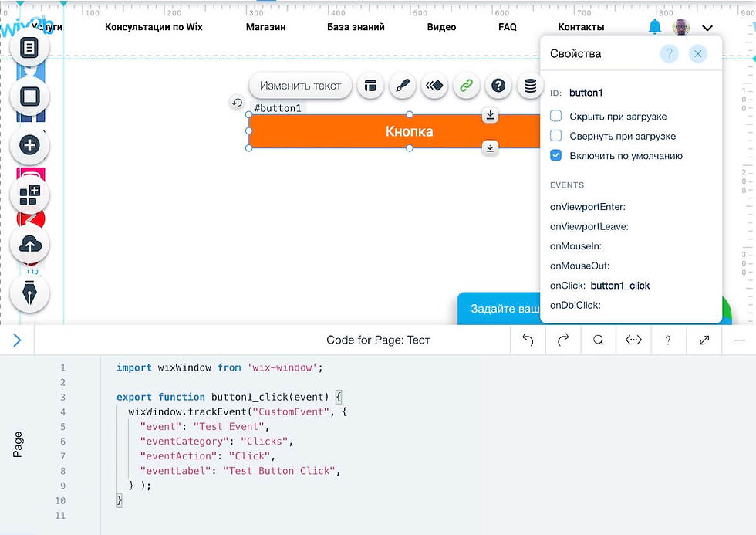756x535 pixels.
Task: Connect to data database icon
Action: 530,86
